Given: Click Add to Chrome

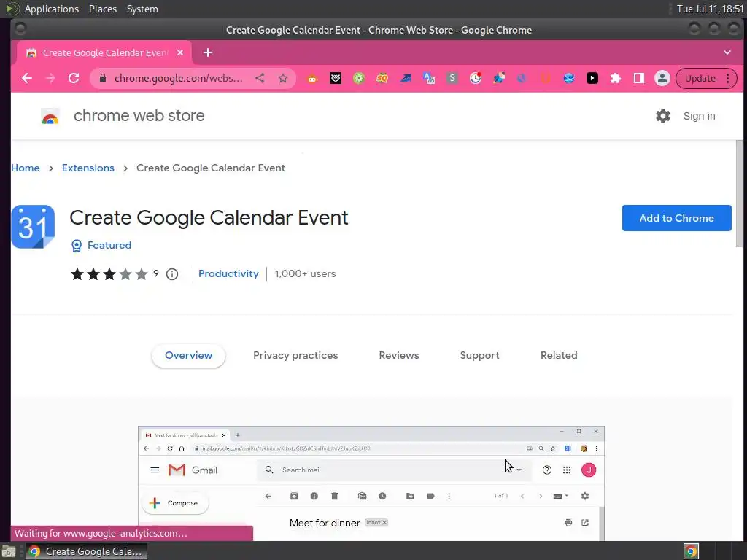Looking at the screenshot, I should click(676, 218).
